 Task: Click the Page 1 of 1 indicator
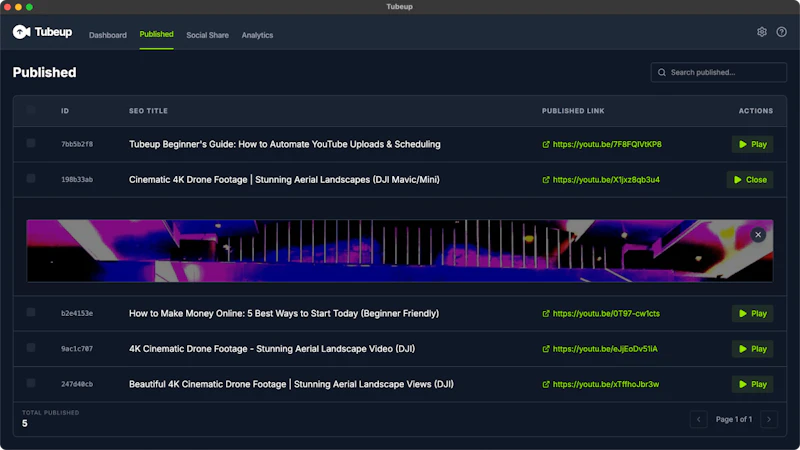[734, 419]
